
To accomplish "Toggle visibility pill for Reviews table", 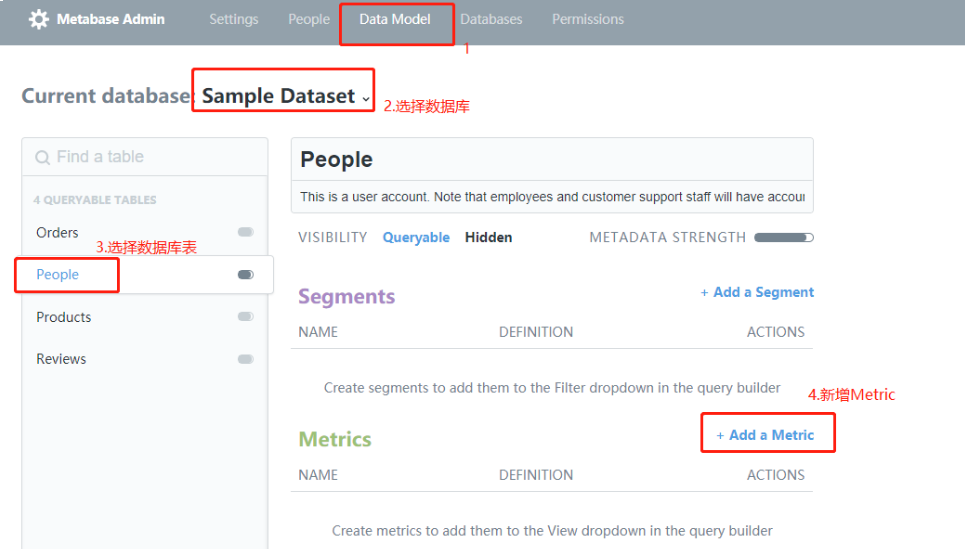I will 245,359.
